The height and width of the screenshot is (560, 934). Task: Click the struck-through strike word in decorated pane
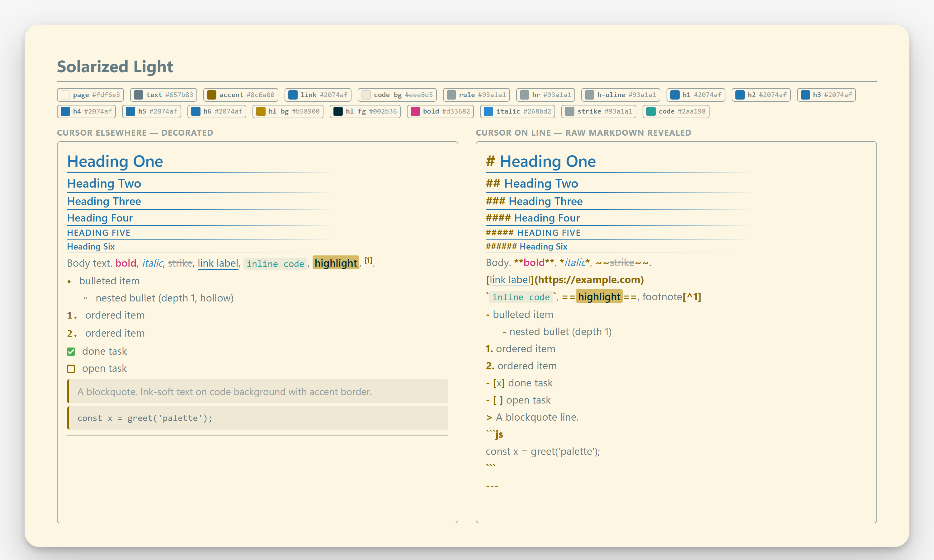(x=180, y=263)
